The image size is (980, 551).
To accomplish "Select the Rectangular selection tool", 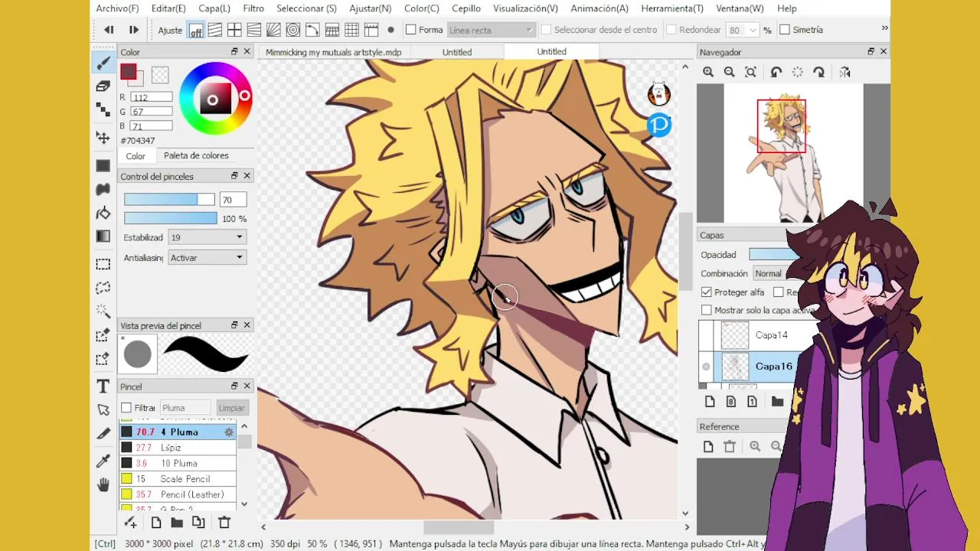I will (103, 264).
